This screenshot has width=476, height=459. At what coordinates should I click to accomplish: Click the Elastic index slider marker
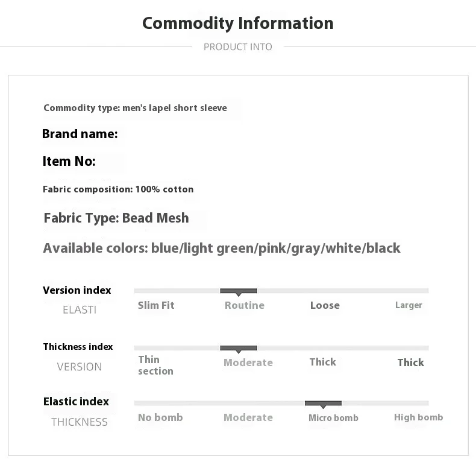(x=323, y=404)
